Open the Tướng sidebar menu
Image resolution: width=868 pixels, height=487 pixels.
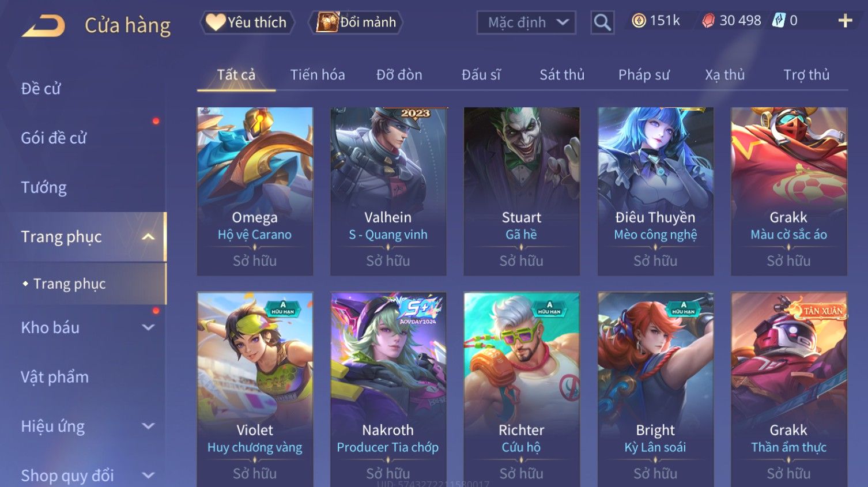tap(44, 188)
